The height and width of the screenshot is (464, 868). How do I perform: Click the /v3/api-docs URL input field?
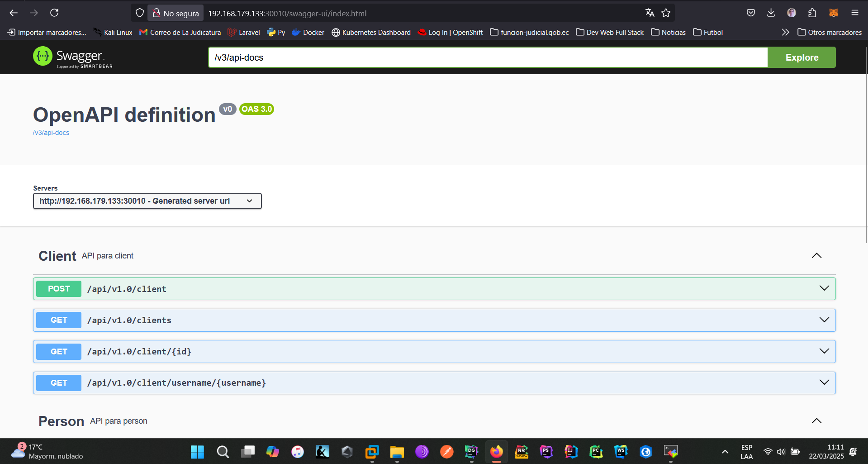click(488, 57)
